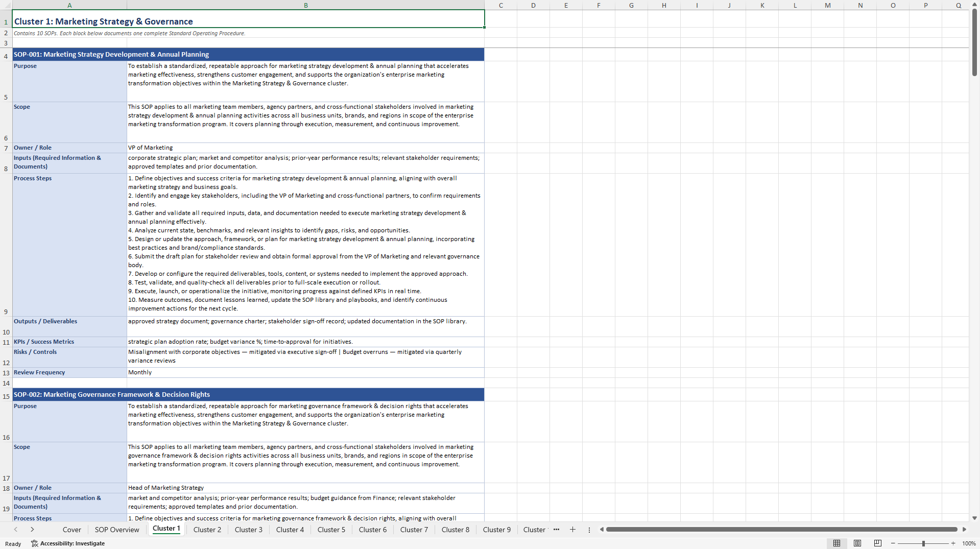
Task: Switch to Page Break Preview view
Action: [878, 543]
